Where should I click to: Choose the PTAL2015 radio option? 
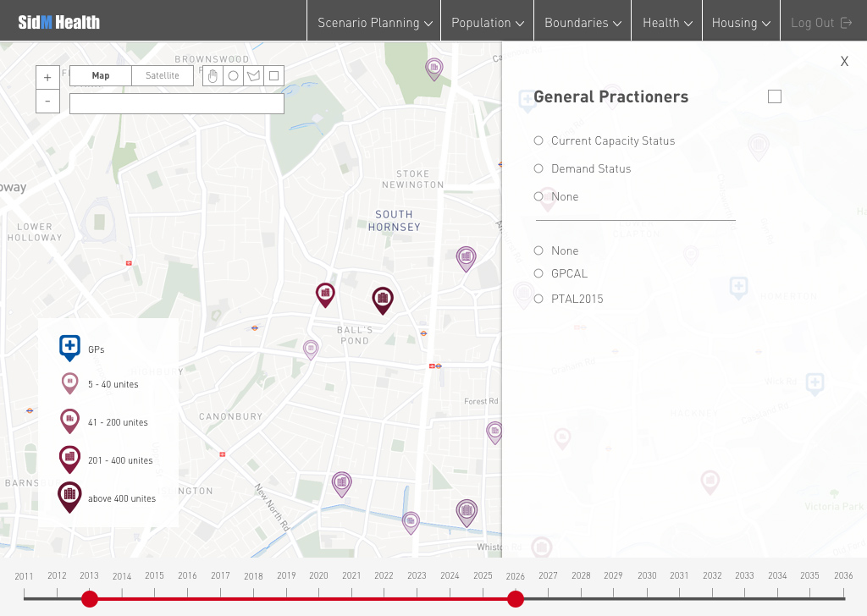click(x=538, y=299)
